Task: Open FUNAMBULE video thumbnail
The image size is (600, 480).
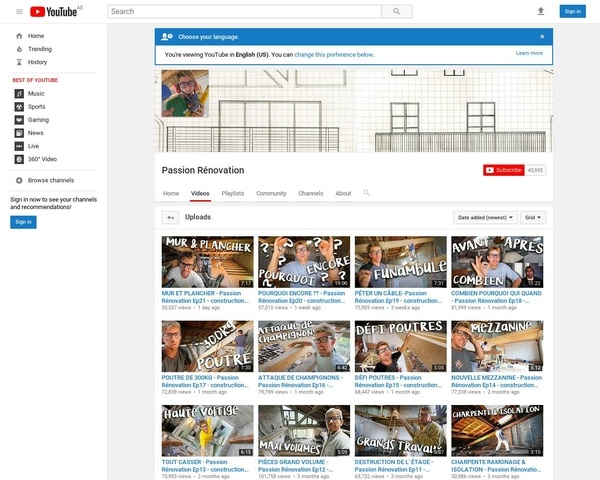Action: (401, 262)
